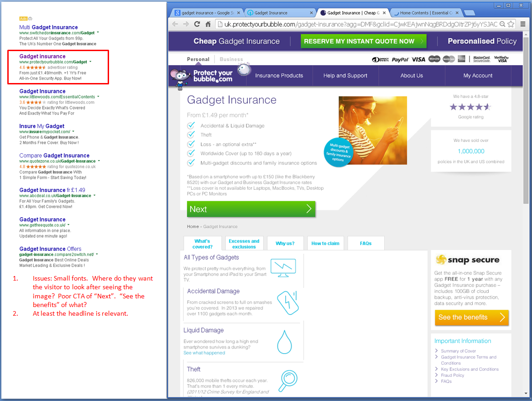This screenshot has height=401, width=532.
Task: Open the Multi Gadget Insurance ad link
Action: coord(48,27)
